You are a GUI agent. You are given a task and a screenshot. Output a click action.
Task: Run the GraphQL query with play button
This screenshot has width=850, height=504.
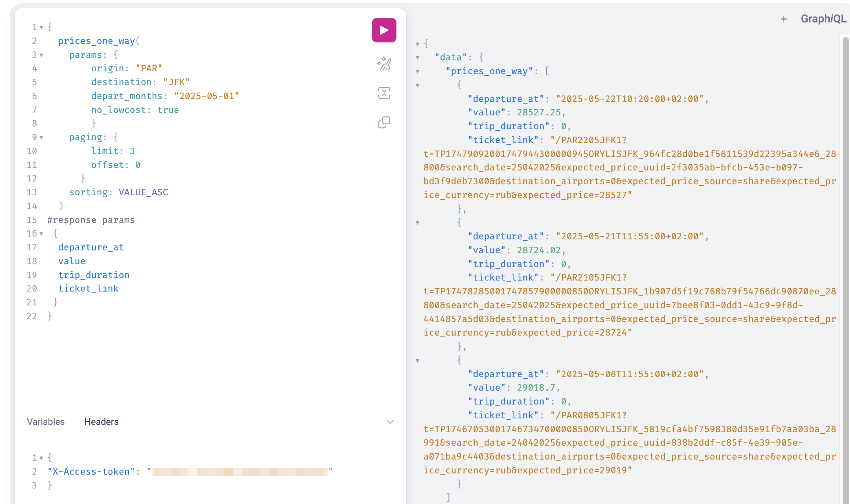point(384,30)
